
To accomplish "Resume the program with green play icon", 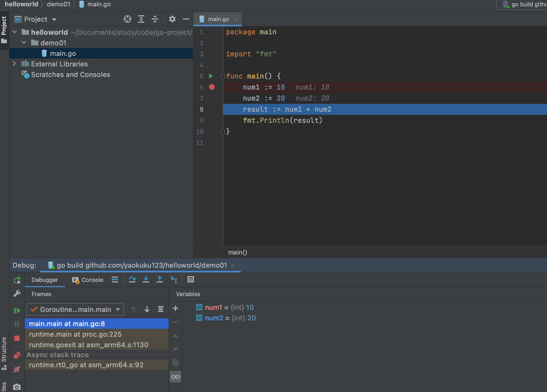I will tap(17, 311).
